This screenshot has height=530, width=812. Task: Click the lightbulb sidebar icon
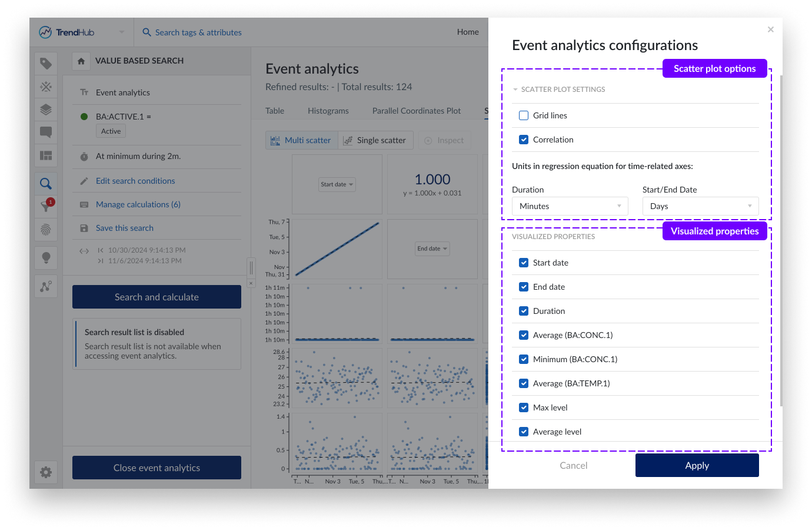point(46,257)
